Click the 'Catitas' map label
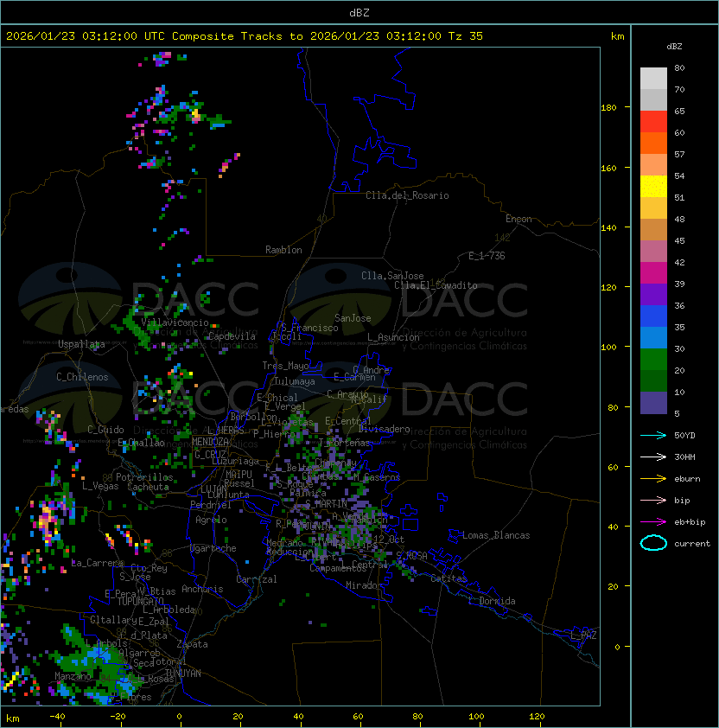The height and width of the screenshot is (728, 719). pyautogui.click(x=449, y=578)
